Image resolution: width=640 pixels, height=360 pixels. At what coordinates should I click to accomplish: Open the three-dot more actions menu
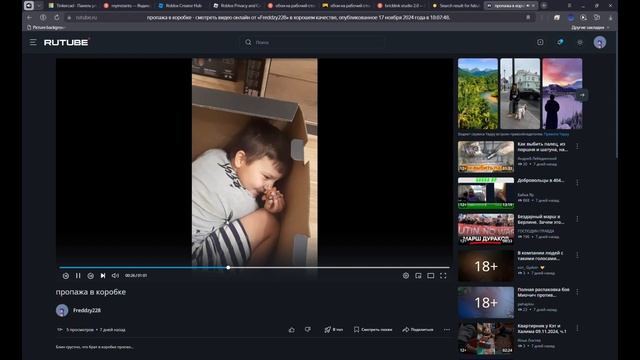pos(447,329)
